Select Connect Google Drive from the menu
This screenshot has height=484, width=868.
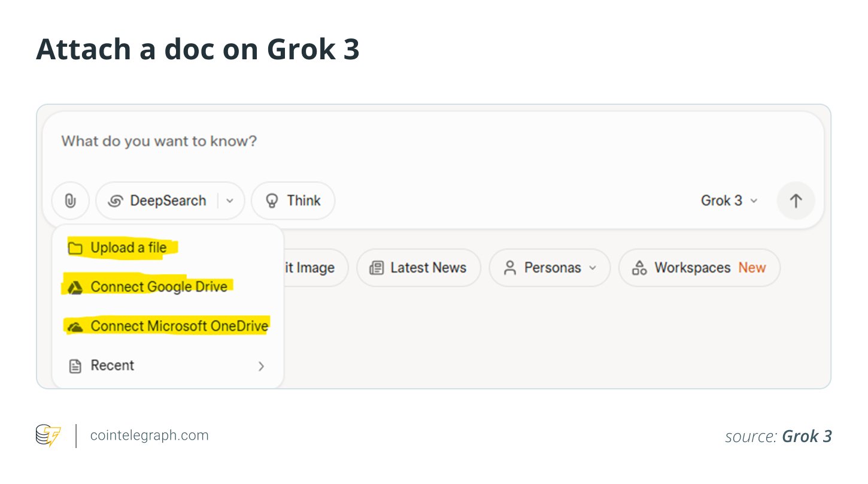click(x=158, y=286)
